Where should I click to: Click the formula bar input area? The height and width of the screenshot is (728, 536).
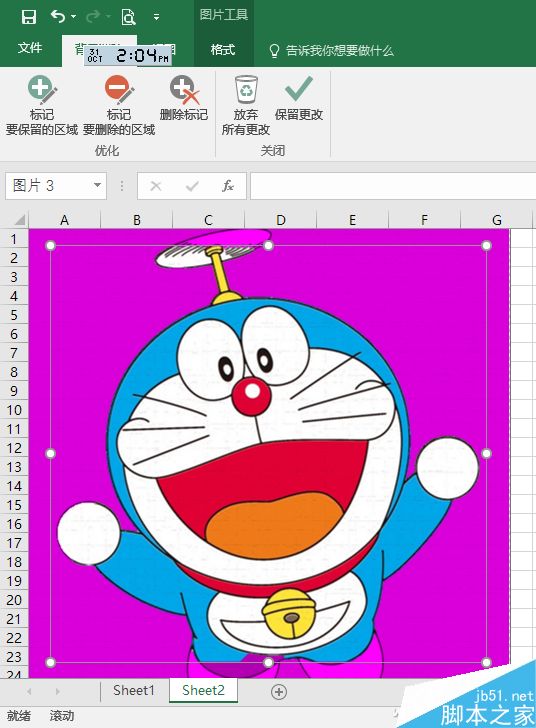[393, 186]
